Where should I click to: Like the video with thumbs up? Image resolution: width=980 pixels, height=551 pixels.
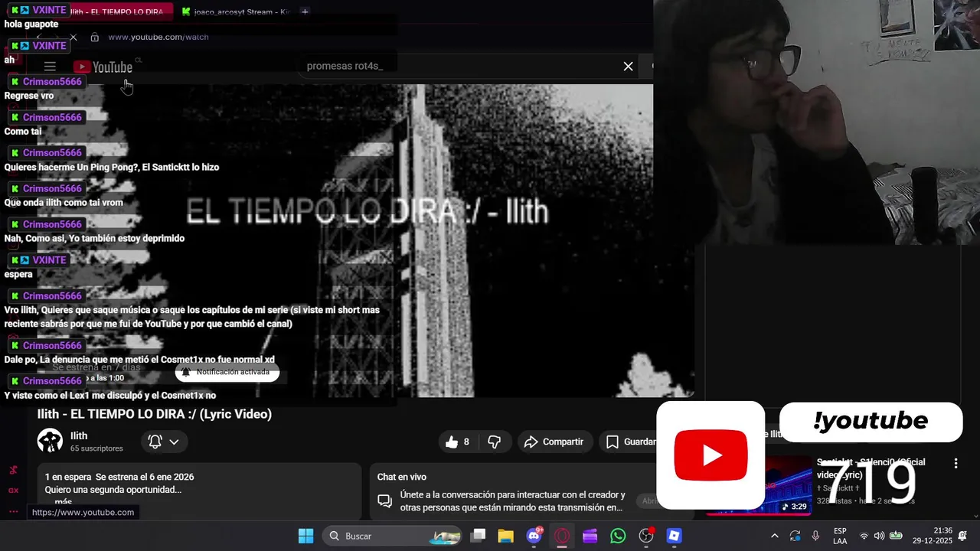click(x=457, y=442)
